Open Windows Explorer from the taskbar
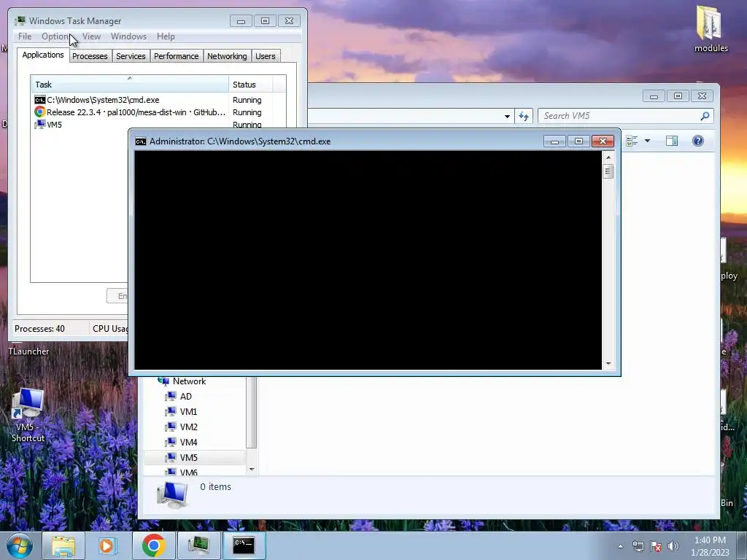The width and height of the screenshot is (747, 560). pos(63,545)
